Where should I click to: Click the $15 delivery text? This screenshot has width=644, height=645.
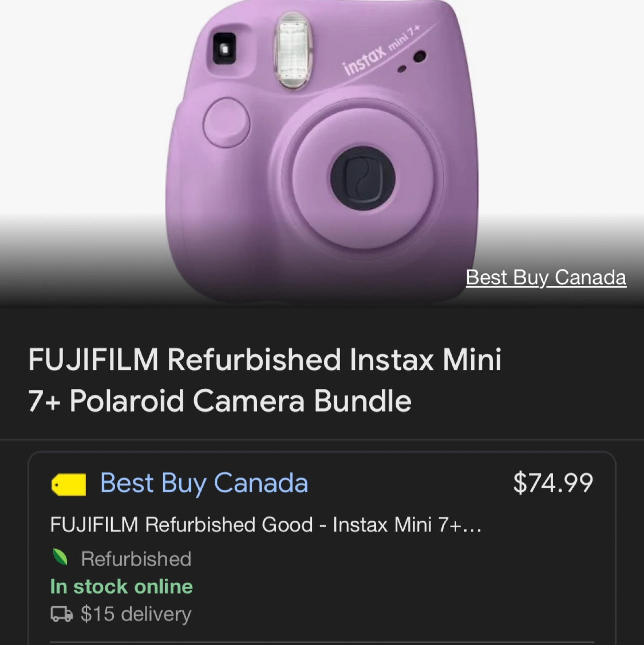[136, 614]
